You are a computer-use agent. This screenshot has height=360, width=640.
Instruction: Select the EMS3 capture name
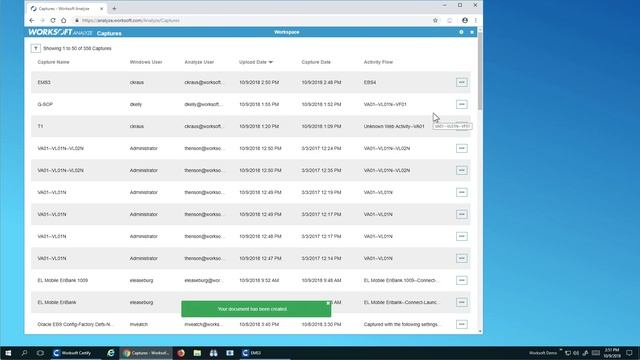click(44, 82)
